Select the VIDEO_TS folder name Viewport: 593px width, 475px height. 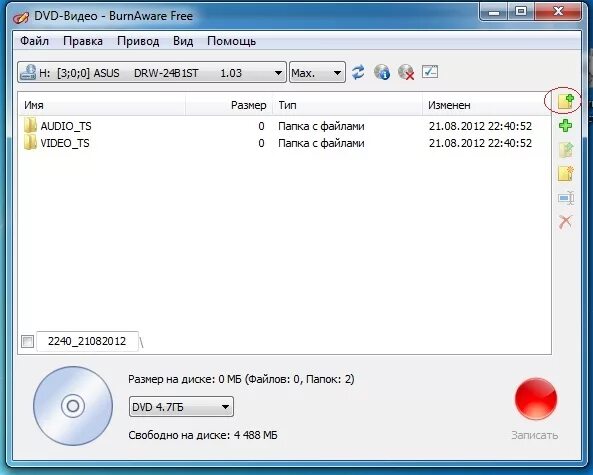[x=65, y=143]
